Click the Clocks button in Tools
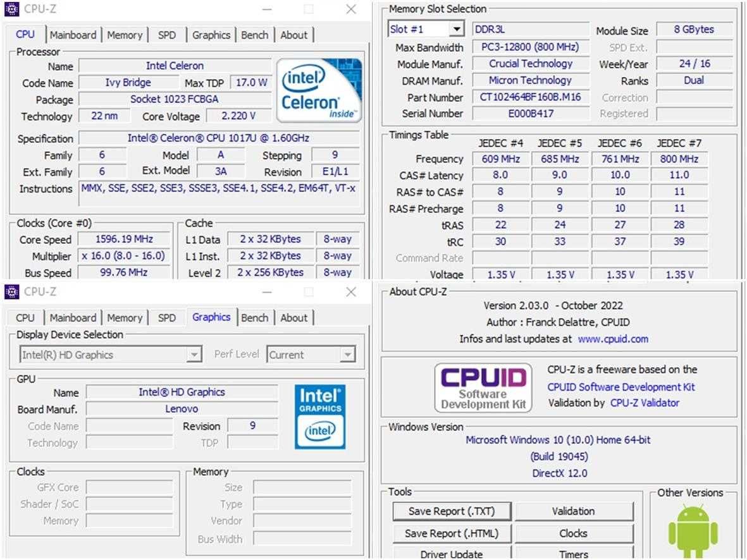 tap(574, 533)
